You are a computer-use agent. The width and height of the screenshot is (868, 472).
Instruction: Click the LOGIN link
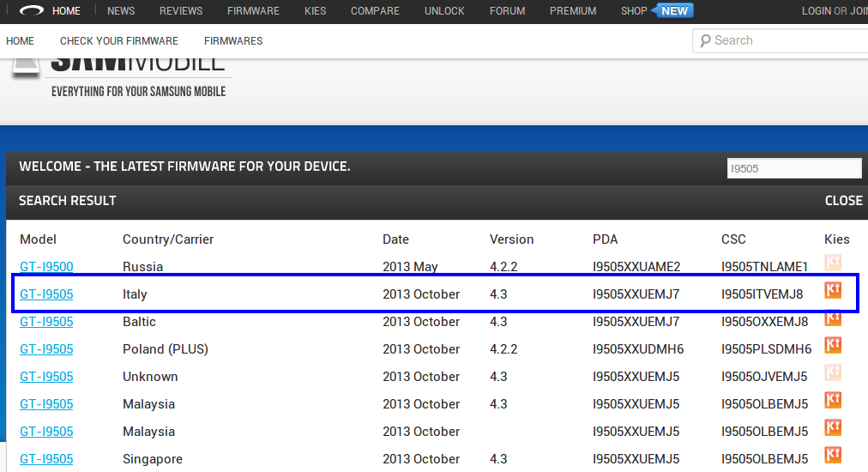tap(816, 11)
